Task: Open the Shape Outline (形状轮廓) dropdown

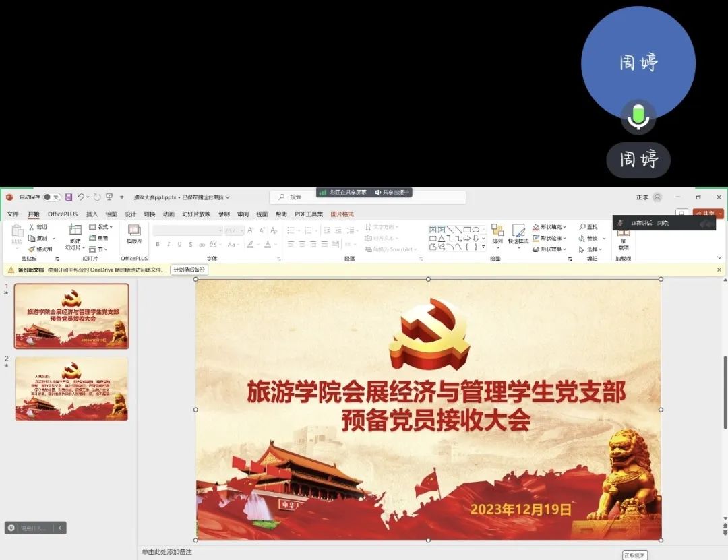Action: tap(550, 238)
